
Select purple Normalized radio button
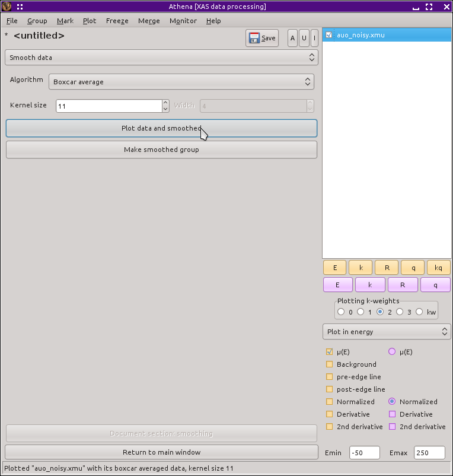(x=392, y=401)
